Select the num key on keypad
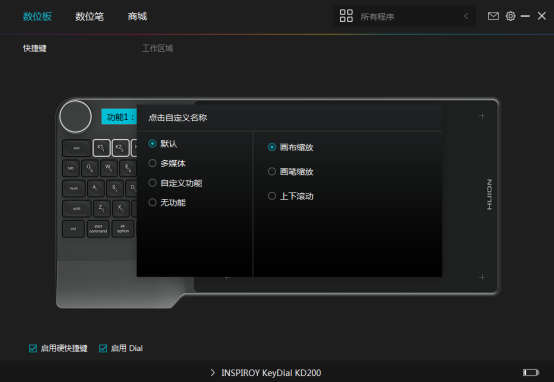 pos(74,188)
